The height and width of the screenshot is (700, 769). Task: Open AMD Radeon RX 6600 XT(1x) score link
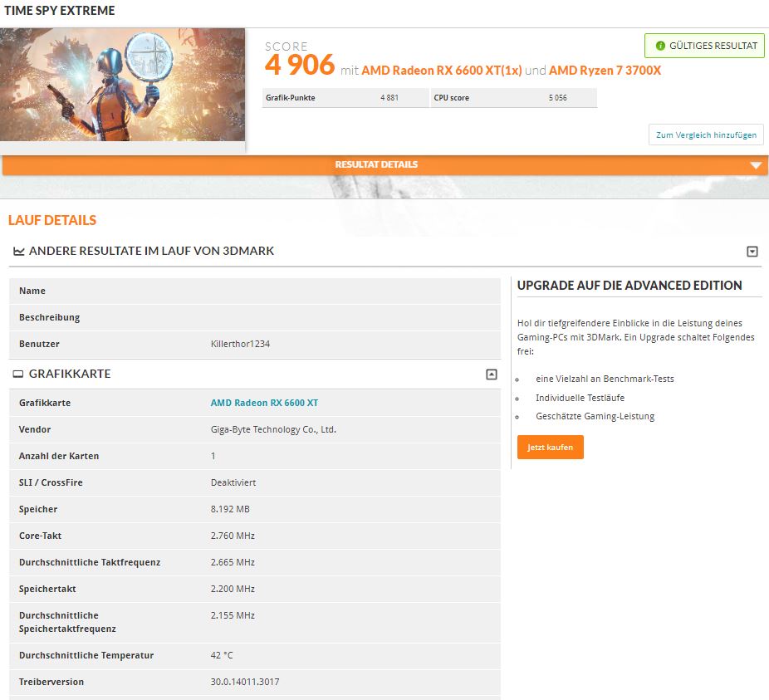click(442, 70)
